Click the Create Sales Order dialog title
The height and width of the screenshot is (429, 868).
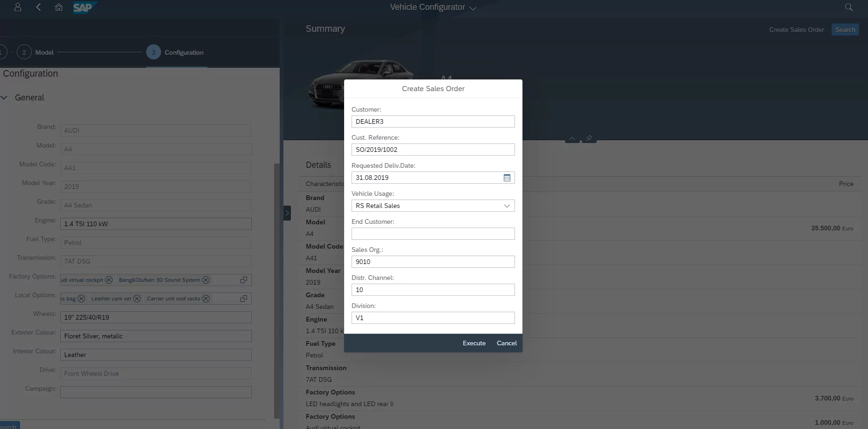tap(433, 88)
